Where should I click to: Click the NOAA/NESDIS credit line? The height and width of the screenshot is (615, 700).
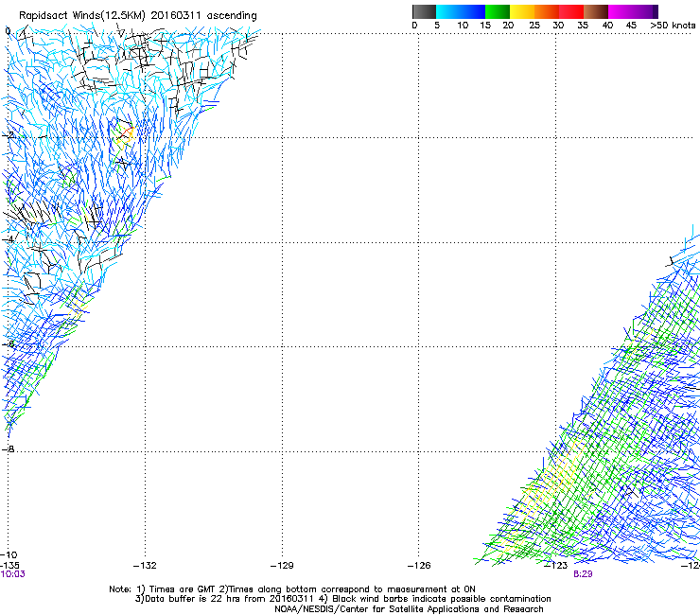click(x=409, y=609)
